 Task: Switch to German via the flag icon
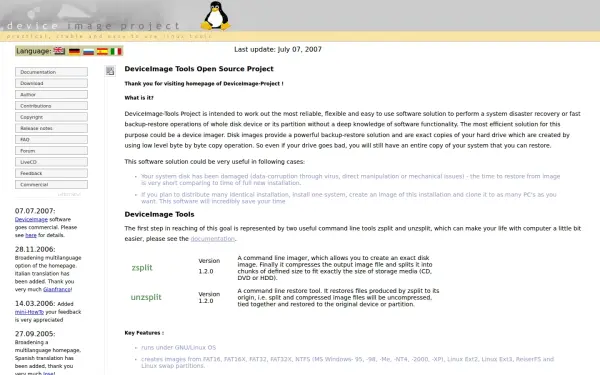(74, 51)
